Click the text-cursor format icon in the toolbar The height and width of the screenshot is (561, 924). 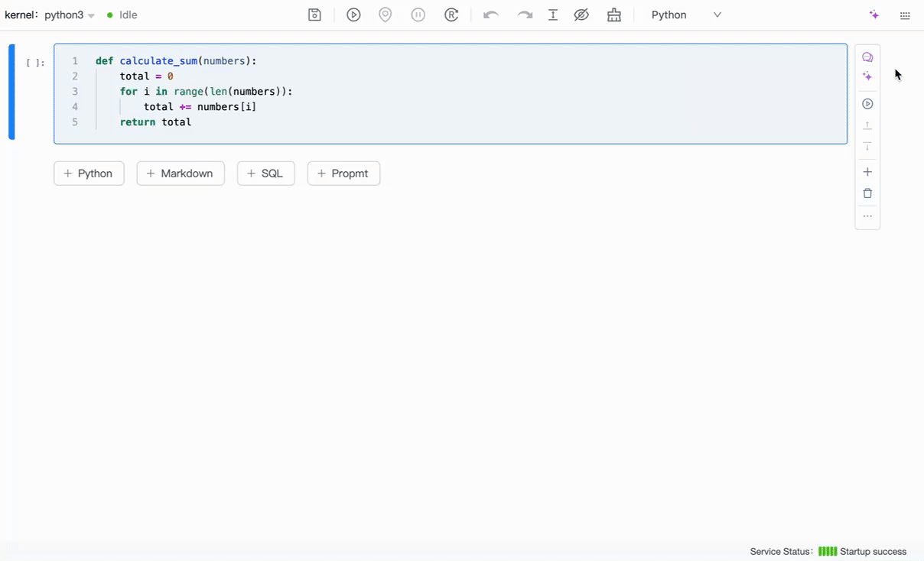[x=553, y=15]
